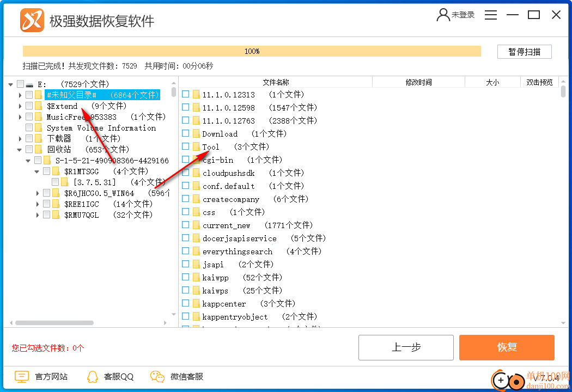Click the official website monitor icon
This screenshot has height=392, width=572.
pyautogui.click(x=22, y=377)
